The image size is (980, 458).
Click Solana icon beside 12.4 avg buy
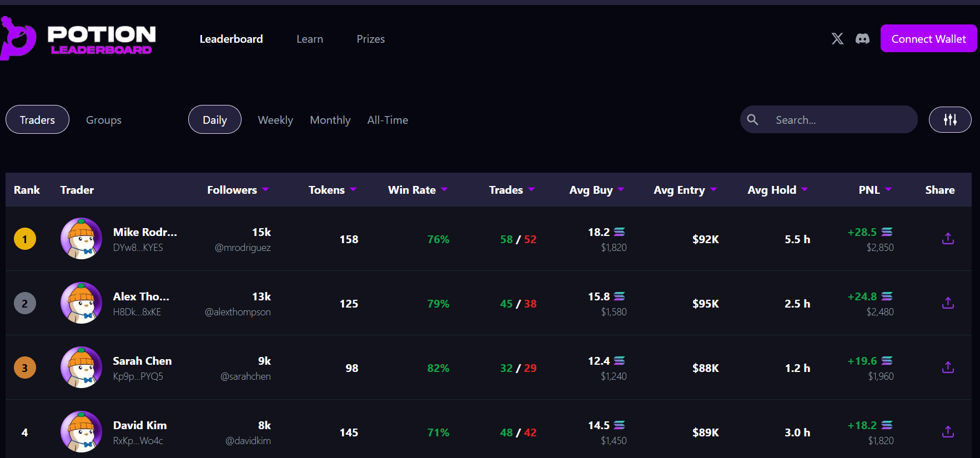point(620,361)
